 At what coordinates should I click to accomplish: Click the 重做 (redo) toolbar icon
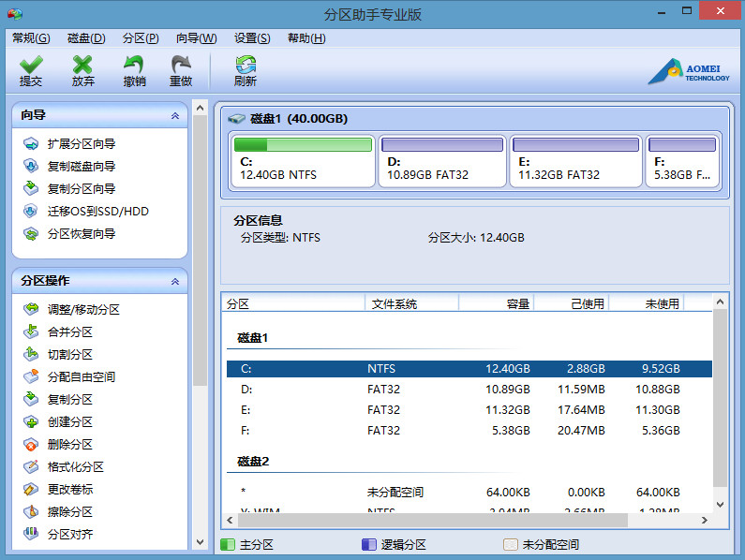[181, 70]
